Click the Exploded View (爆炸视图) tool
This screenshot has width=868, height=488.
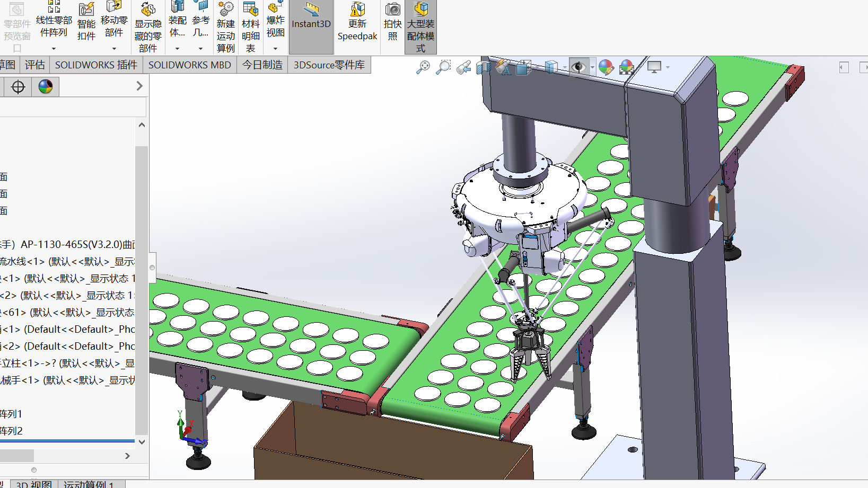coord(276,20)
